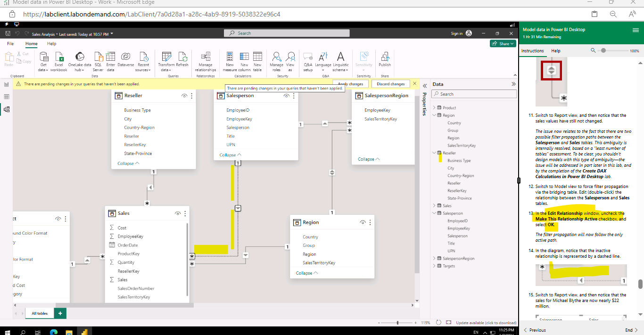Click Update available in status bar
644x335 pixels.
(x=486, y=323)
